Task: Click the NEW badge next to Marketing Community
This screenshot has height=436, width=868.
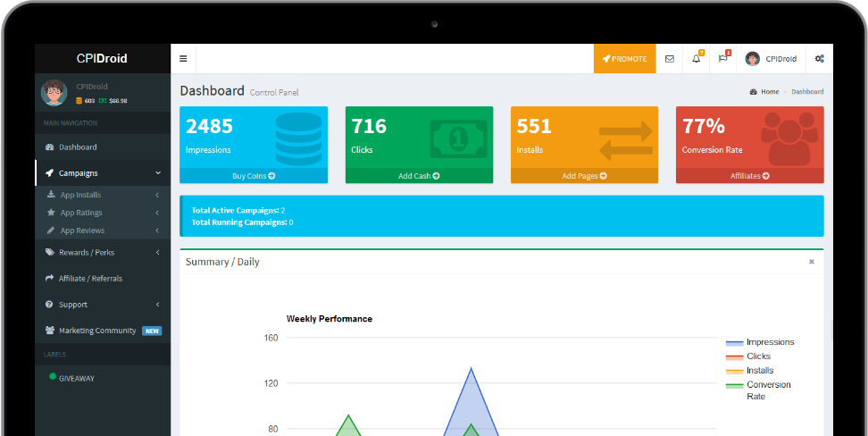Action: coord(152,331)
